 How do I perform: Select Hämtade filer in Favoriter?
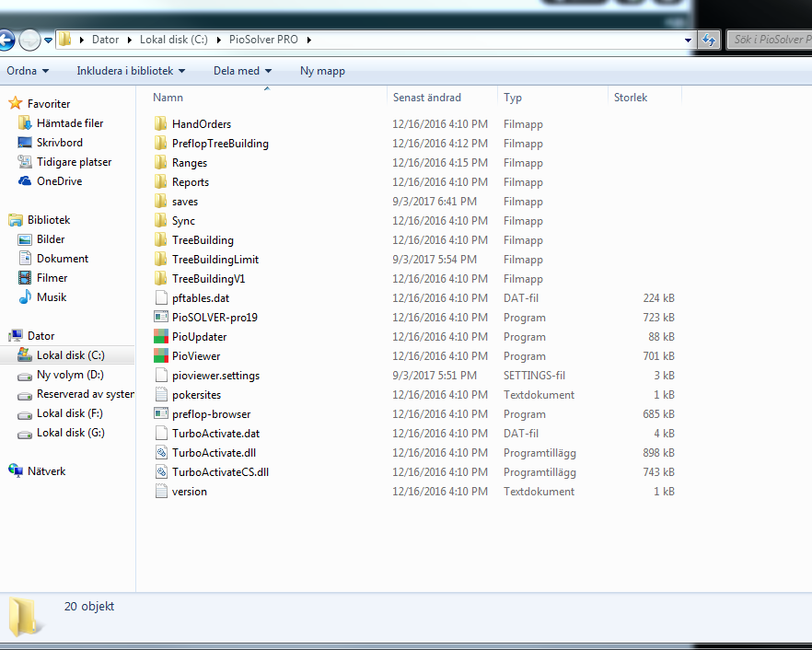click(x=70, y=122)
